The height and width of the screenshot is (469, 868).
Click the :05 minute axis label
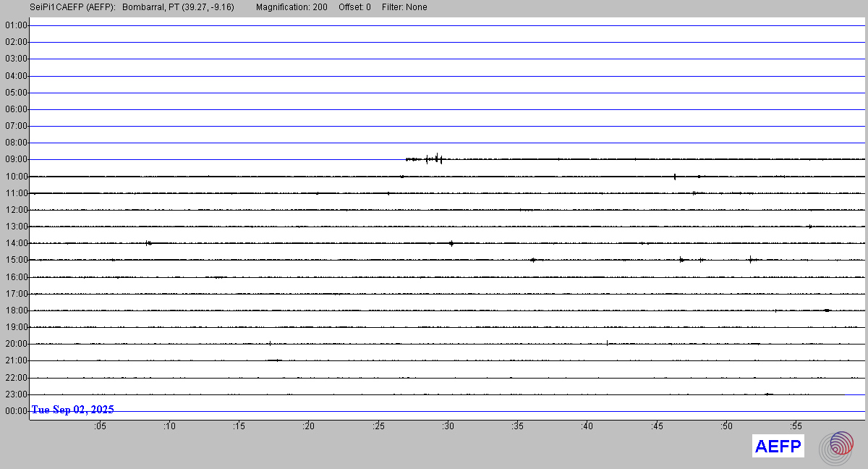coord(99,426)
